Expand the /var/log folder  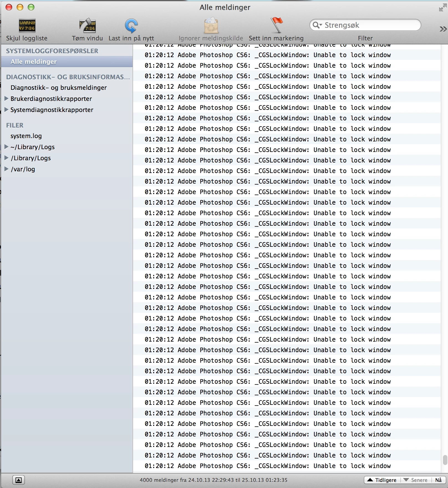pos(6,169)
